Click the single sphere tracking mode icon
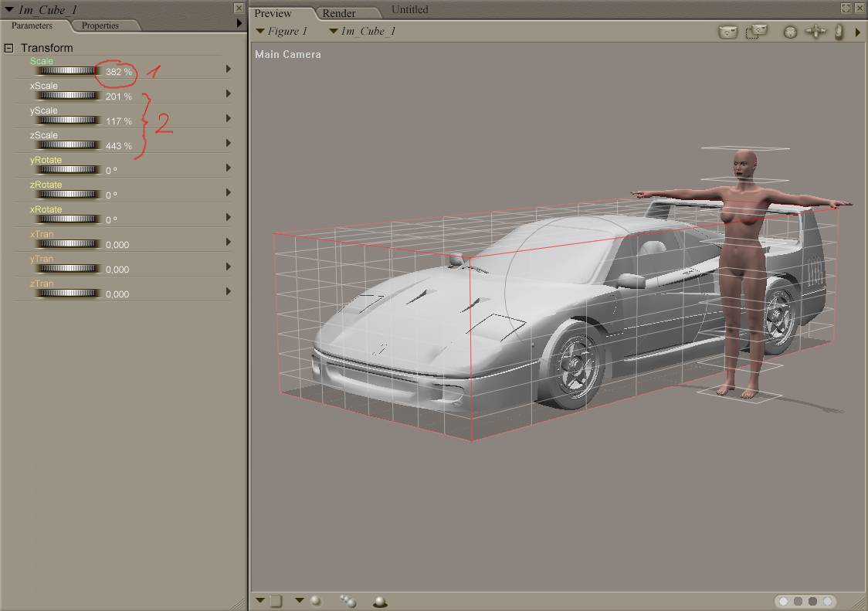The image size is (868, 611). [x=316, y=600]
